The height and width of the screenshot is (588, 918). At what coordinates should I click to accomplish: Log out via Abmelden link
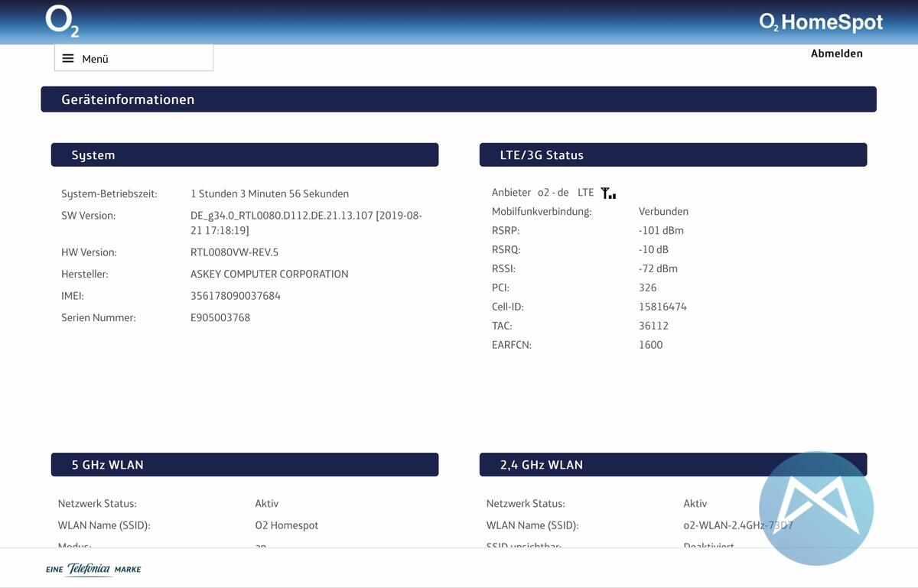click(x=836, y=54)
